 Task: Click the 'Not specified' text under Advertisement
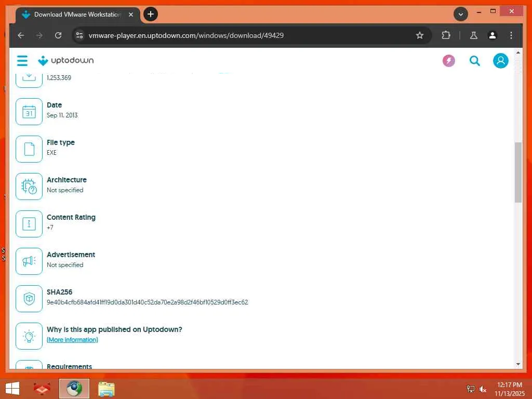click(x=65, y=264)
